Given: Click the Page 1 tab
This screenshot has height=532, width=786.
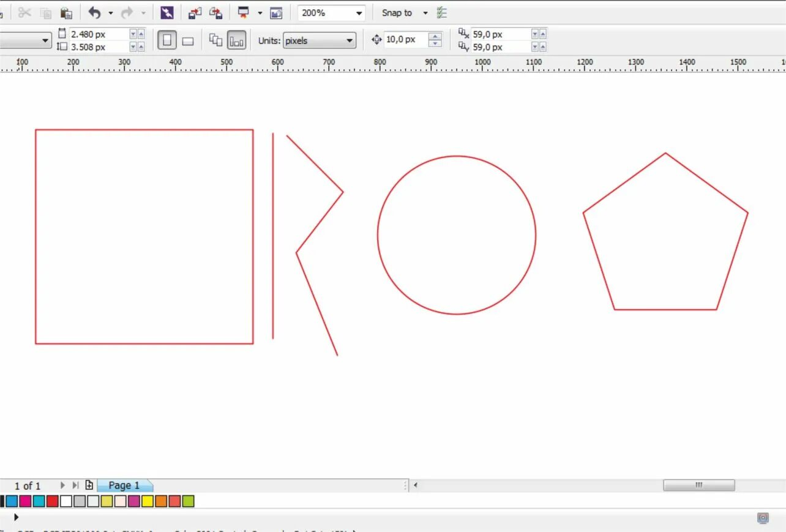Looking at the screenshot, I should click(124, 485).
